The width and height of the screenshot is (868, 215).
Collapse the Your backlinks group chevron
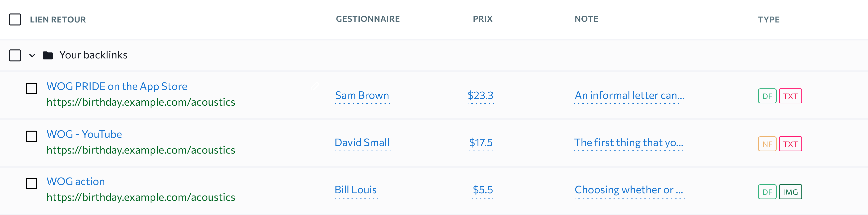tap(32, 55)
